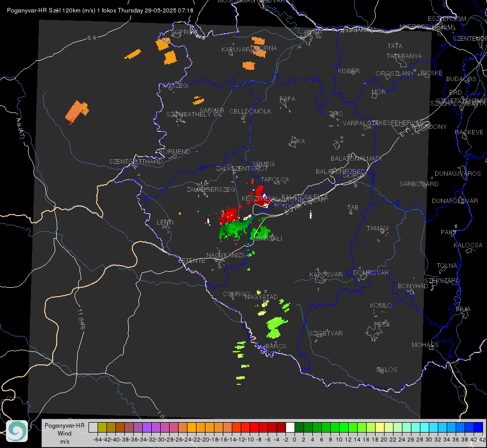This screenshot has height=448, width=487.
Task: Click the swirl logo icon beside the legend
Action: (17, 431)
